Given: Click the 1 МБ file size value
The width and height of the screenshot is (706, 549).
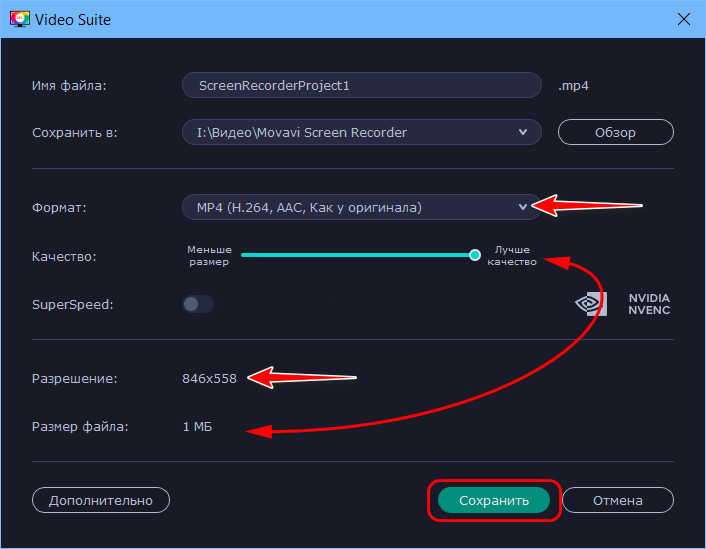Looking at the screenshot, I should click(x=197, y=426).
